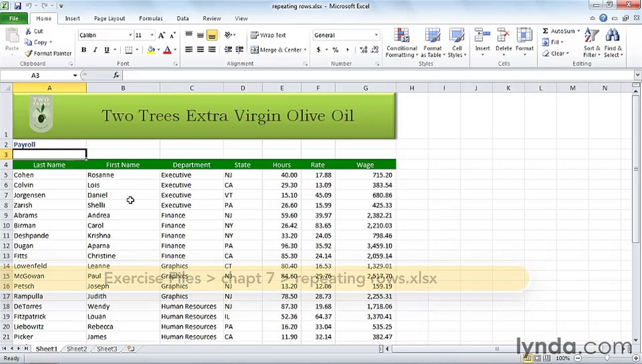This screenshot has width=642, height=364.
Task: Open Sort & Filter
Action: pos(591,43)
